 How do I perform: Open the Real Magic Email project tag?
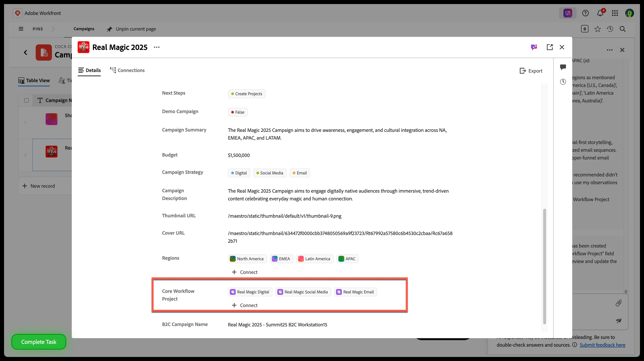(355, 292)
